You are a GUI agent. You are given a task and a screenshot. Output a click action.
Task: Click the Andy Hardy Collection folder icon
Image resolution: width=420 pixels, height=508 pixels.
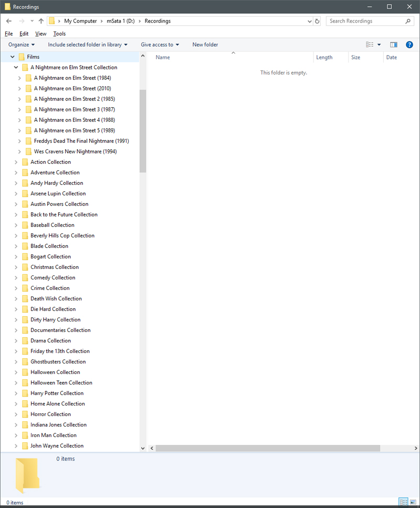click(25, 183)
